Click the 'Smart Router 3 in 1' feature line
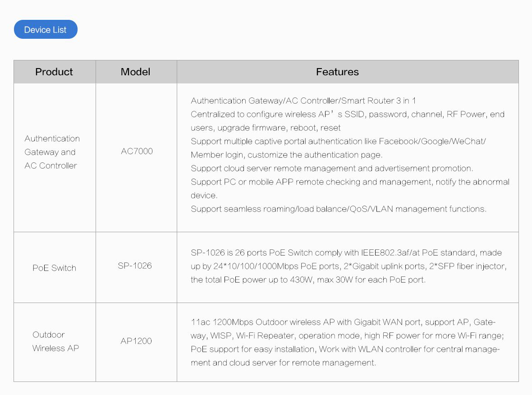532x395 pixels. pos(303,101)
